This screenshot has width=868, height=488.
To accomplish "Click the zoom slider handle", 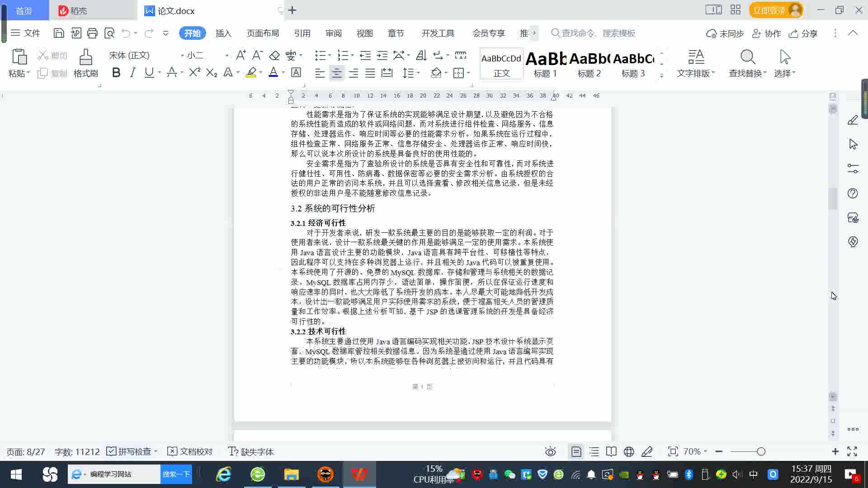I will tap(761, 451).
